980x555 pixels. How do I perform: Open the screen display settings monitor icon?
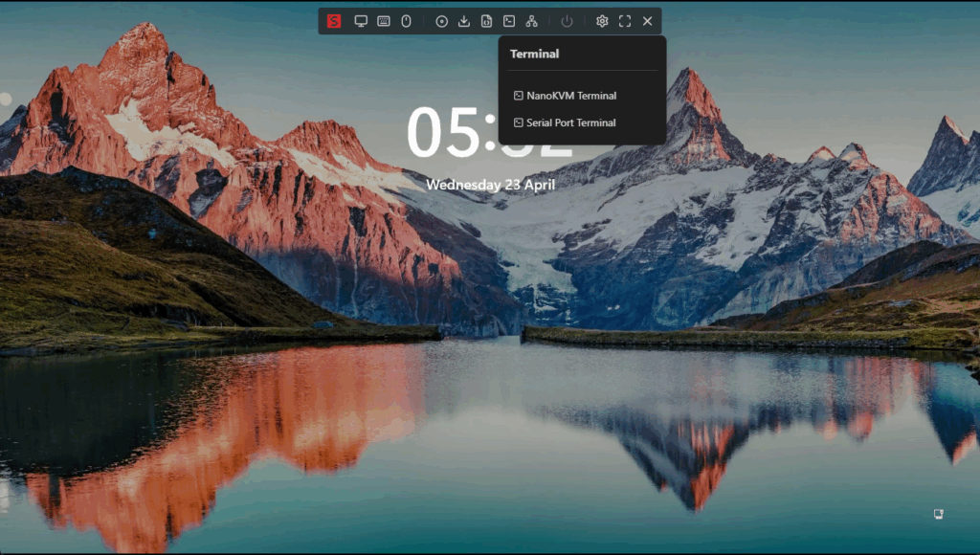point(361,21)
